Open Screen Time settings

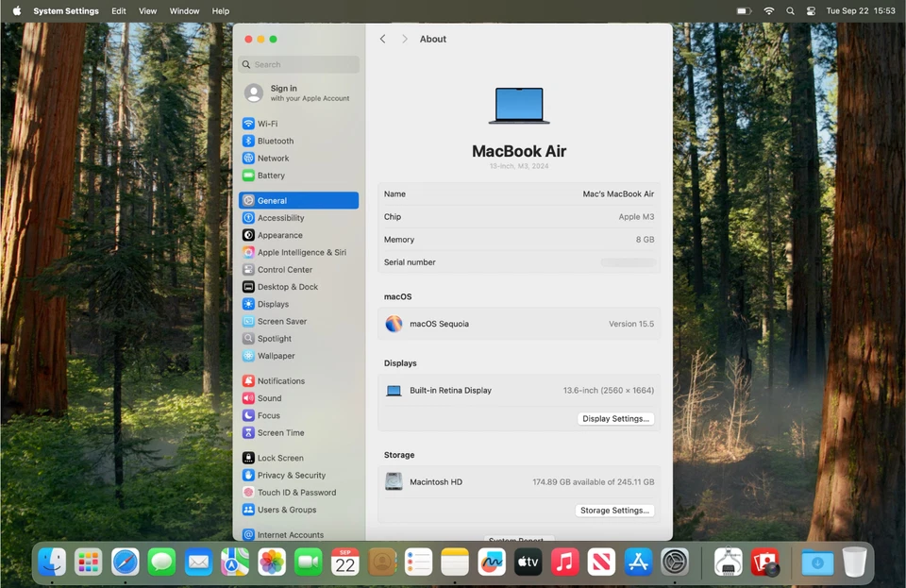point(298,432)
